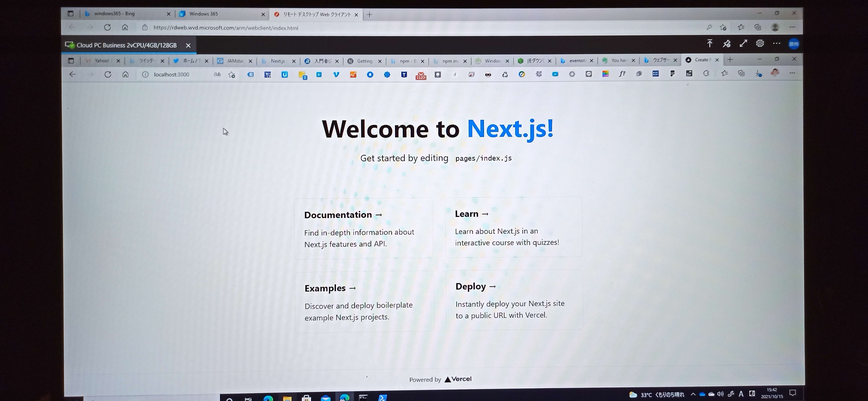Toggle the IME input mode 'A' indicator
Viewport: 868px width, 401px height.
[741, 394]
